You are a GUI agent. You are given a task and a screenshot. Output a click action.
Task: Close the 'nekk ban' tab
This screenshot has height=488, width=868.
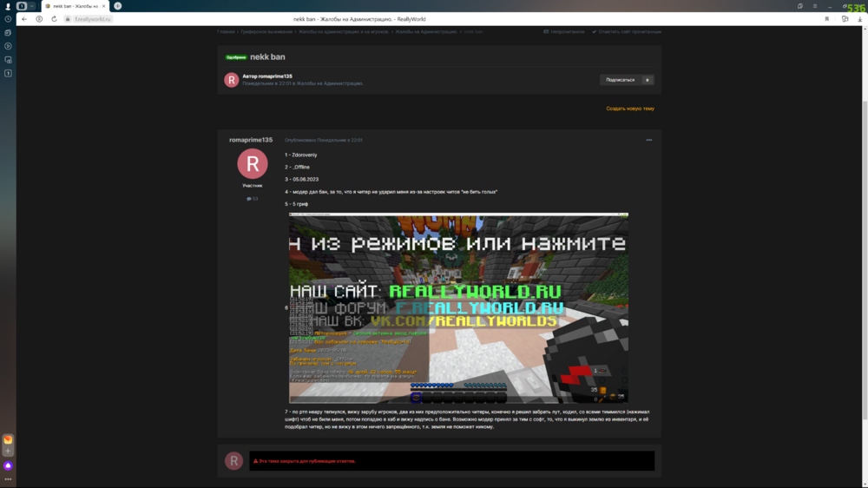(x=103, y=6)
